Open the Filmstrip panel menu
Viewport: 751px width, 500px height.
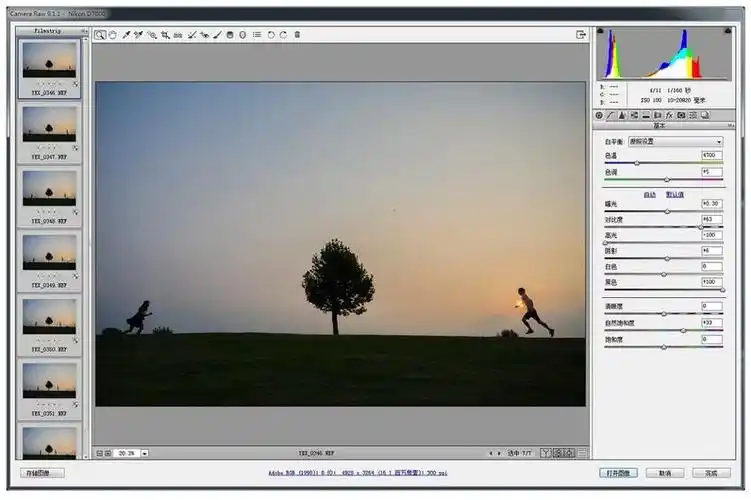click(83, 31)
